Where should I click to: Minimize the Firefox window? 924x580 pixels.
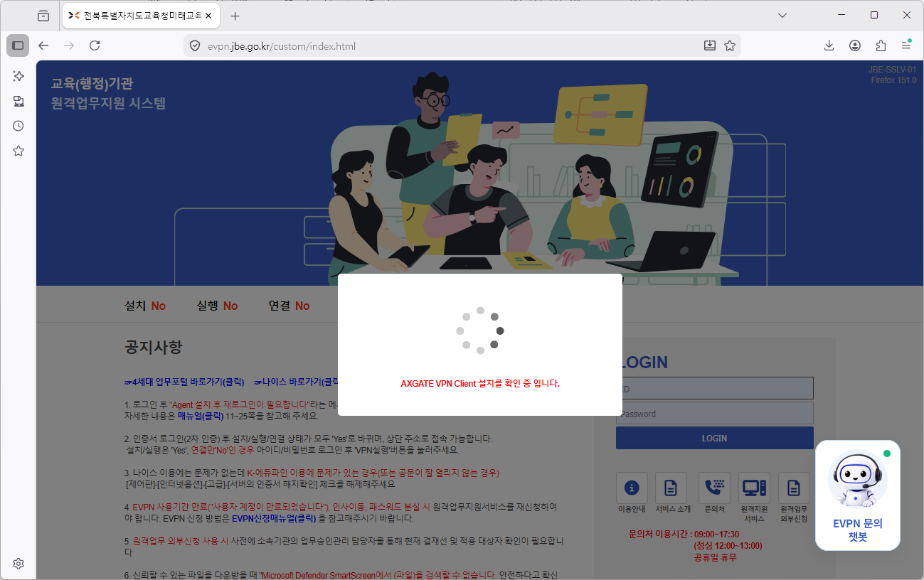click(841, 15)
